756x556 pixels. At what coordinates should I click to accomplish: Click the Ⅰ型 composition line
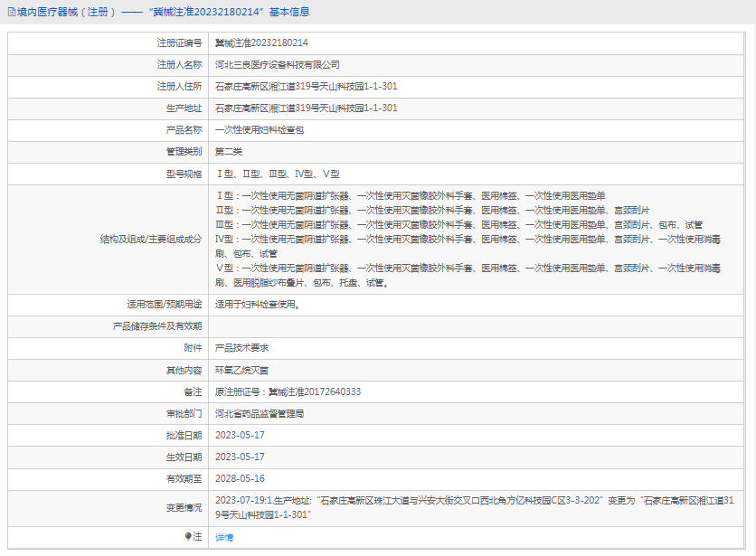[411, 196]
